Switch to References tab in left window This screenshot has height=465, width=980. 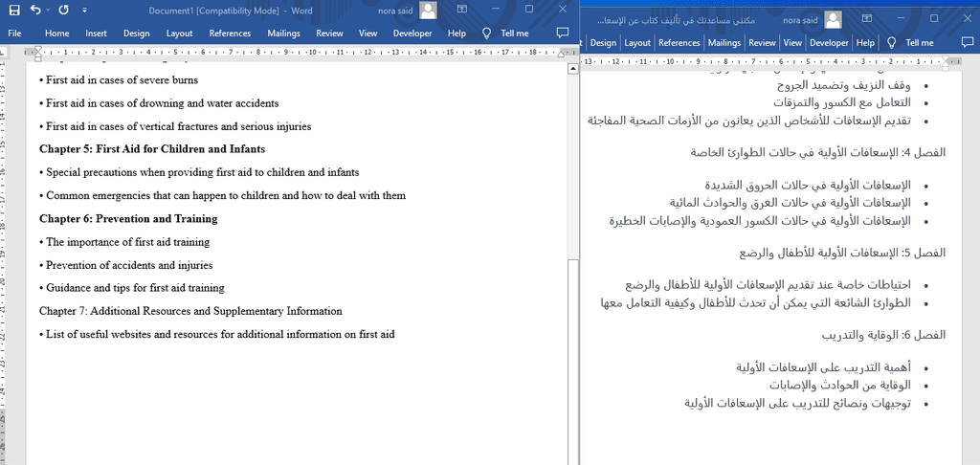230,33
